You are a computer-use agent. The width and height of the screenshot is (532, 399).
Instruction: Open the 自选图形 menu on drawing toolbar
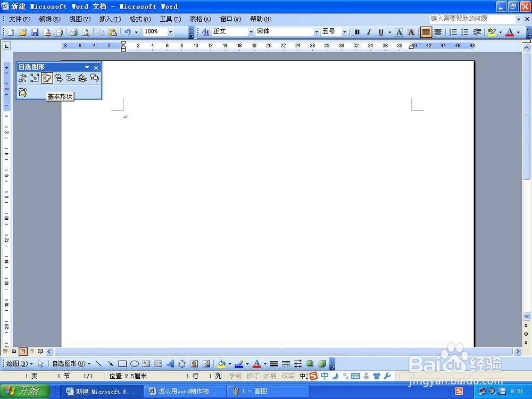[71, 364]
